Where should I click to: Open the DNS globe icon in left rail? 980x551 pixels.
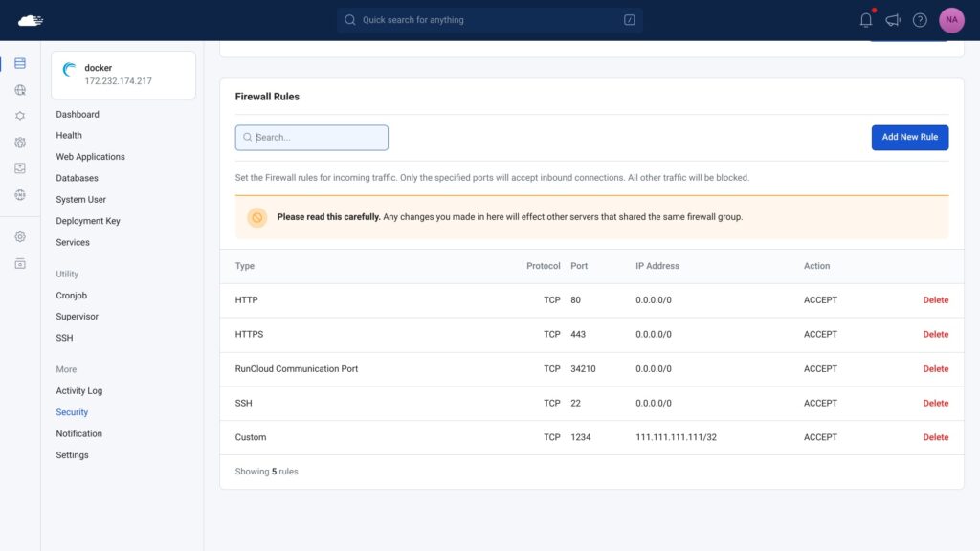(x=20, y=194)
